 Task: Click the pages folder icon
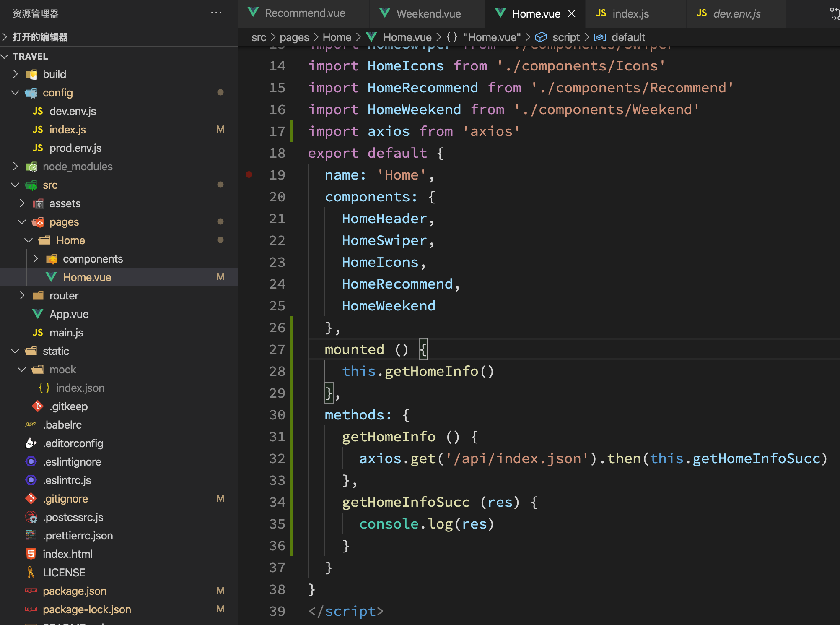(38, 222)
